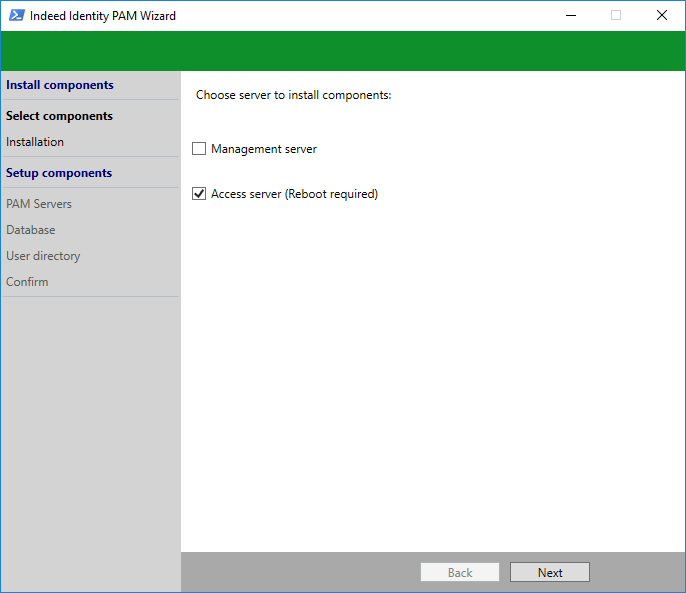Image resolution: width=686 pixels, height=593 pixels.
Task: Click the disabled Back button
Action: [x=460, y=573]
